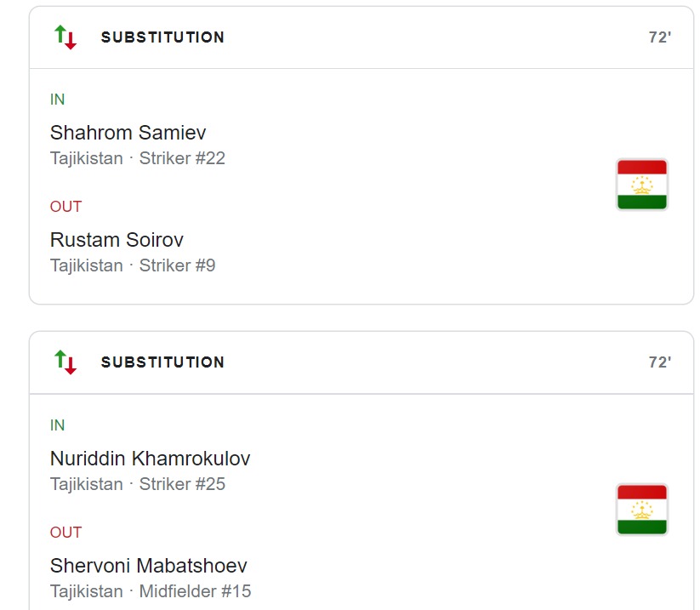Open Shahrom Samiev's player page
This screenshot has height=610, width=700.
click(128, 133)
